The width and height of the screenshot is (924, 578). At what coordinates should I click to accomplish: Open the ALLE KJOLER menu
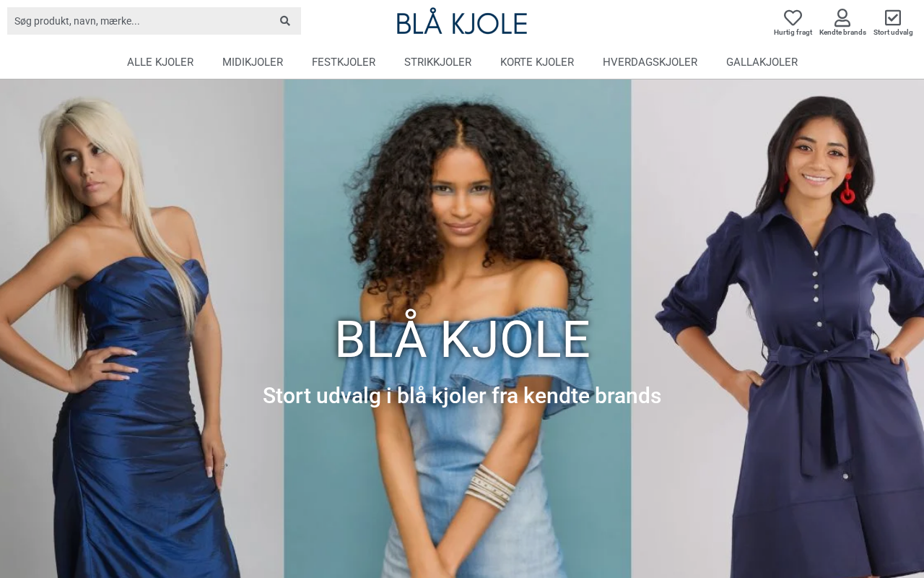click(160, 62)
